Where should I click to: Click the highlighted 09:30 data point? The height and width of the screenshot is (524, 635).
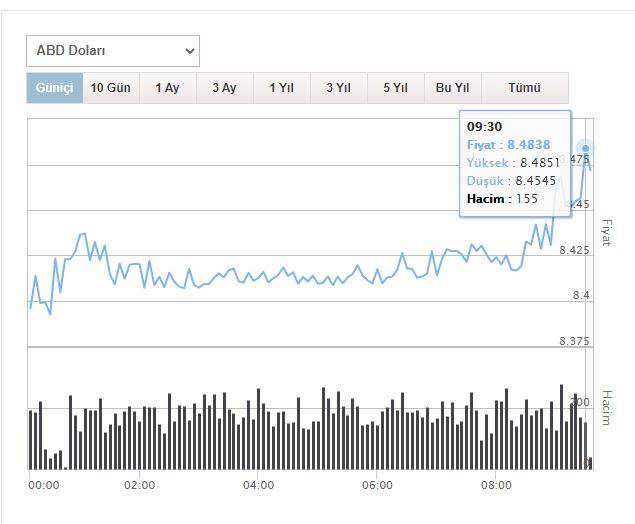586,149
